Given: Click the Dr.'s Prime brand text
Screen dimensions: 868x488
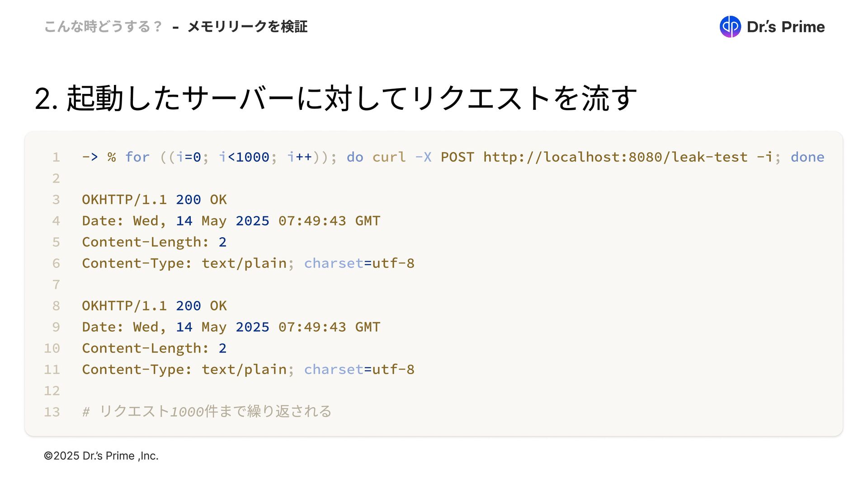Looking at the screenshot, I should point(786,27).
